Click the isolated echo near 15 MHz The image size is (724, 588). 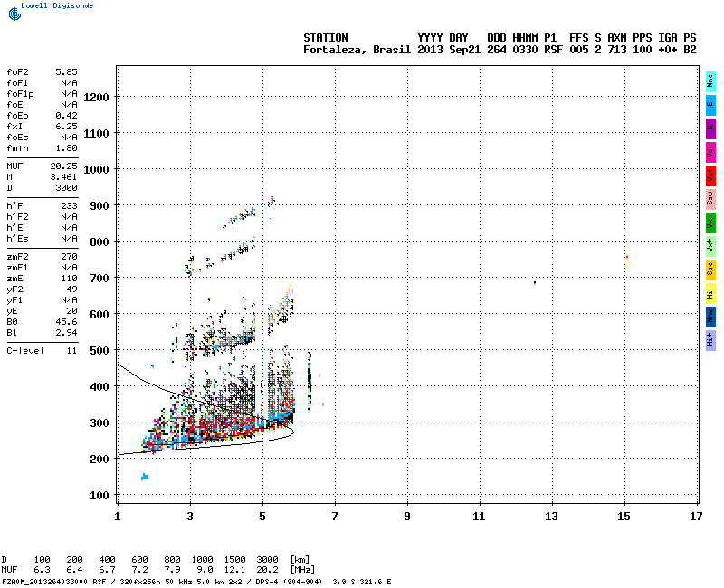(x=626, y=261)
